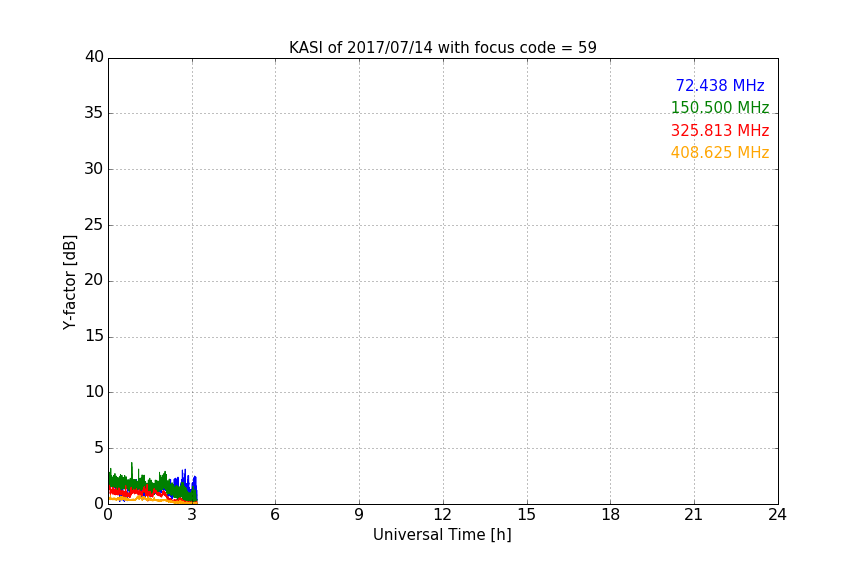This screenshot has width=864, height=576.
Task: Click the plot title 'KASI of 2017/07/14 with focus code = 59'
Action: point(442,48)
